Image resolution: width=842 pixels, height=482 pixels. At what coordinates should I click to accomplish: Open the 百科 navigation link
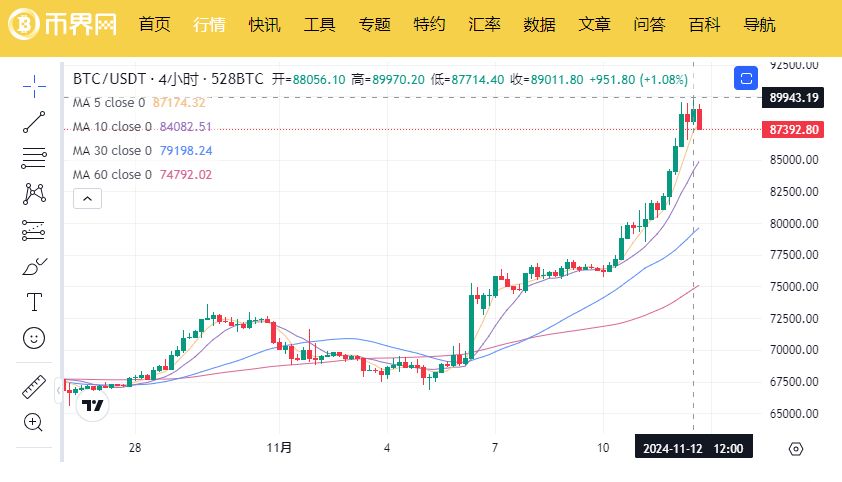[704, 25]
